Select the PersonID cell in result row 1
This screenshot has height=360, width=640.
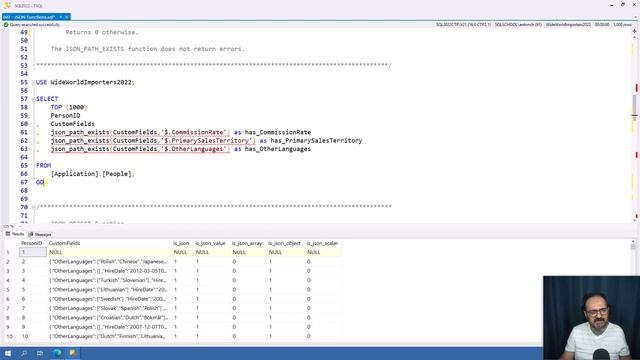[x=33, y=252]
